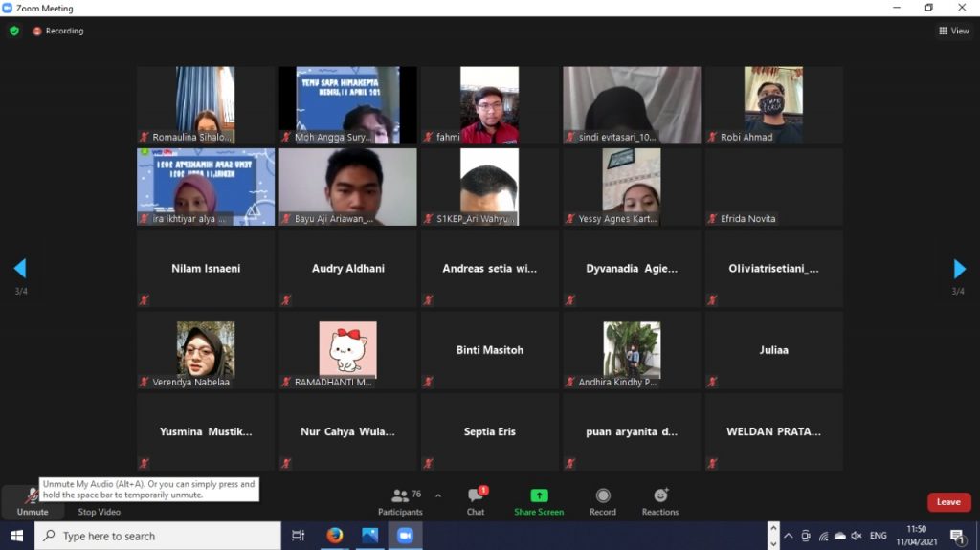Go to previous page of participants
The width and height of the screenshot is (980, 550).
(x=20, y=269)
